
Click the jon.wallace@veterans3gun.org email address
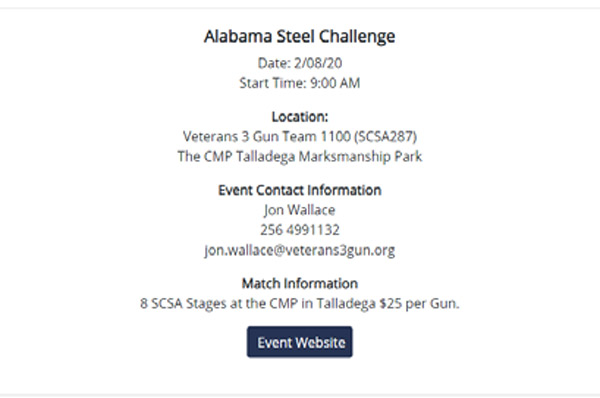[300, 250]
